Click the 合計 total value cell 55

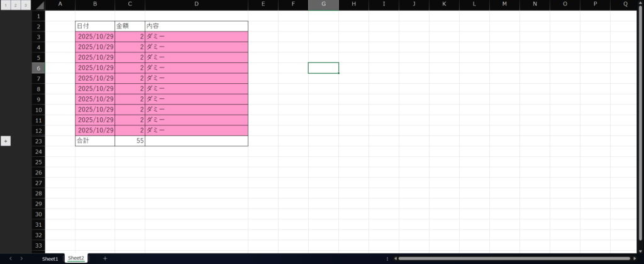click(130, 141)
